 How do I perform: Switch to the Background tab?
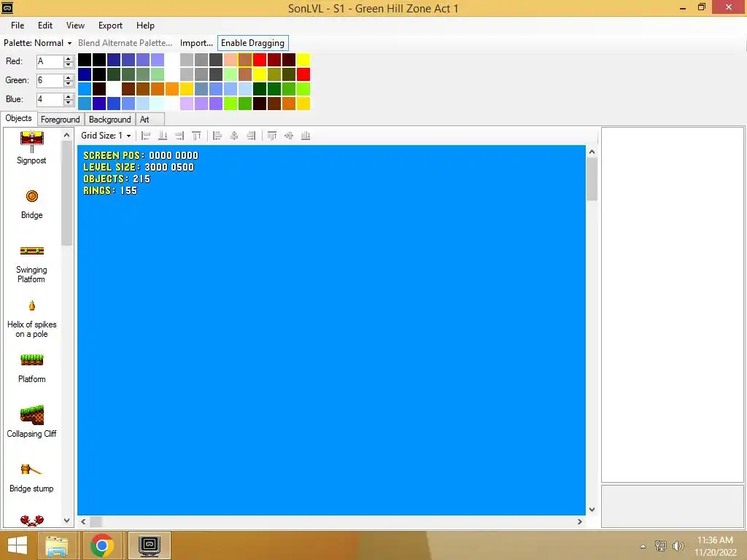tap(110, 120)
